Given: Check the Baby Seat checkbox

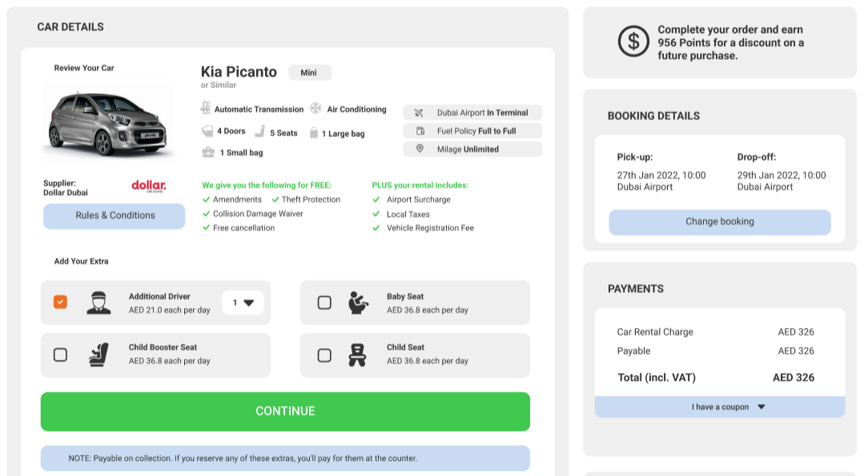Looking at the screenshot, I should [324, 302].
